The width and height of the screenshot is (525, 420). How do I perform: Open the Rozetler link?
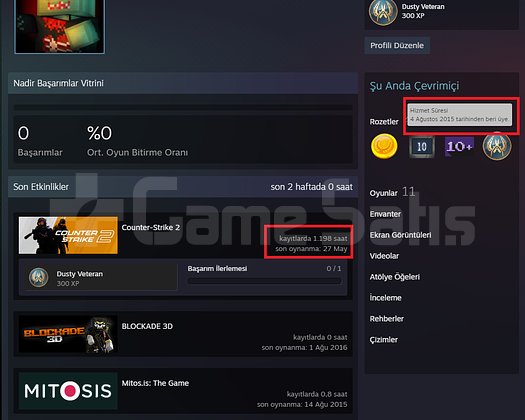(384, 122)
